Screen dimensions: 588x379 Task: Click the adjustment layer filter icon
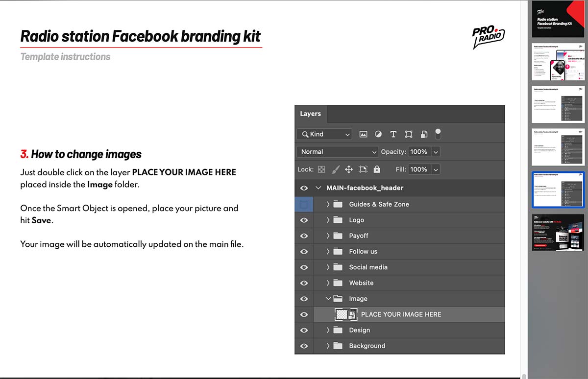pos(378,134)
